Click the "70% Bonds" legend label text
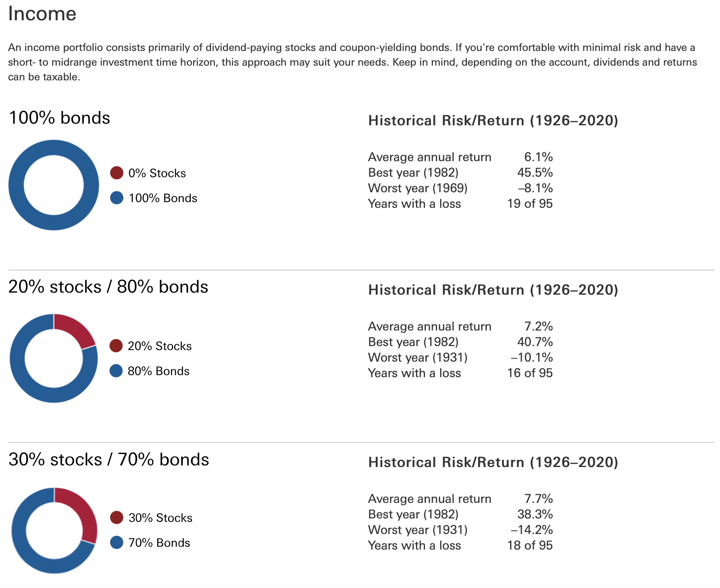Viewport: 720px width, 588px height. (159, 543)
